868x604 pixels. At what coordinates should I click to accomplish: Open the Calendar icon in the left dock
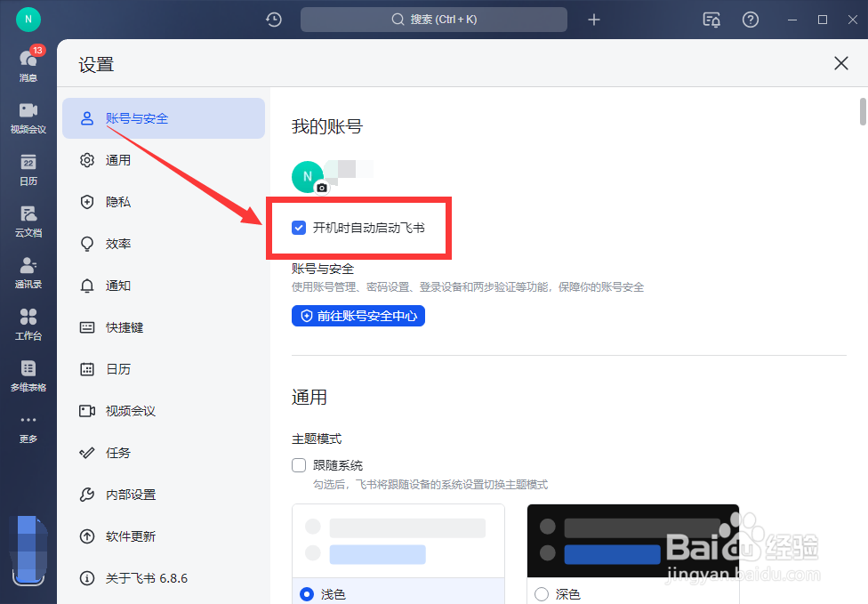pyautogui.click(x=28, y=169)
